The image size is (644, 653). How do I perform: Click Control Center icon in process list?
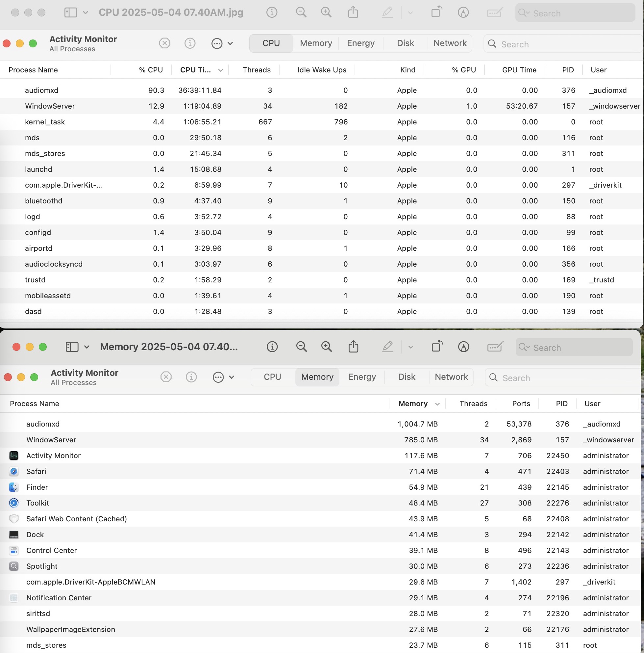[x=14, y=550]
